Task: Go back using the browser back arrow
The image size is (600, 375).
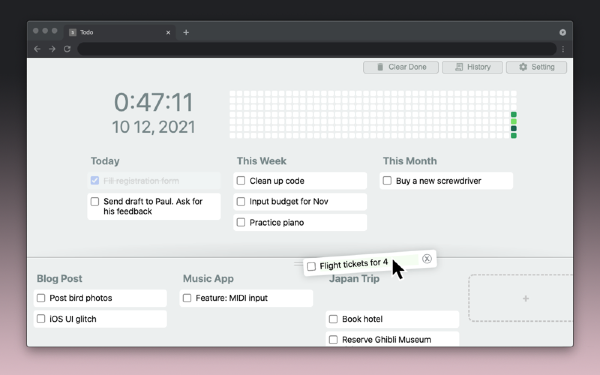Action: tap(37, 49)
